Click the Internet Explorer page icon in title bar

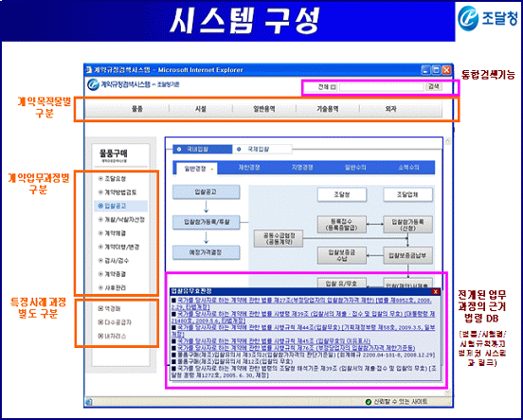tap(89, 70)
